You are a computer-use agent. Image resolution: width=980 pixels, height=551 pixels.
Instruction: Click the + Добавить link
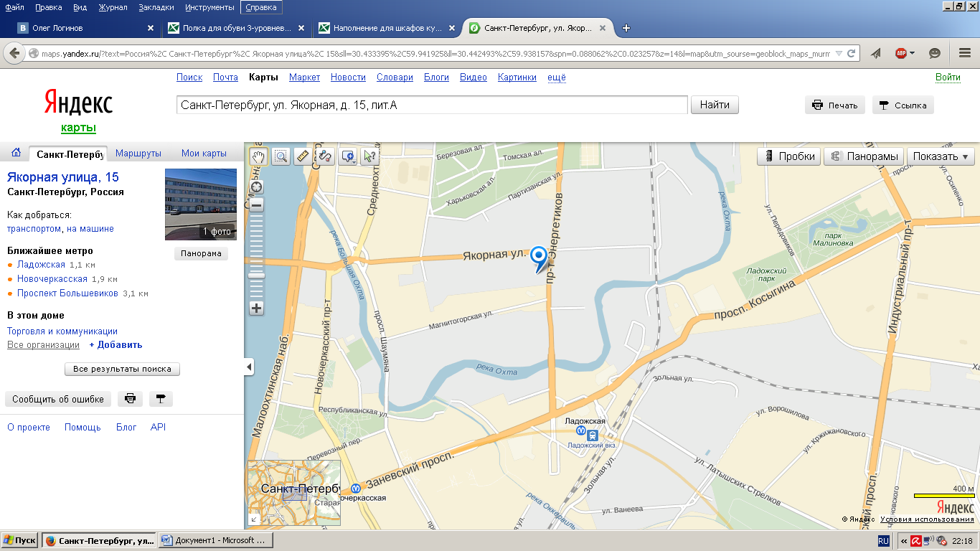pyautogui.click(x=116, y=345)
